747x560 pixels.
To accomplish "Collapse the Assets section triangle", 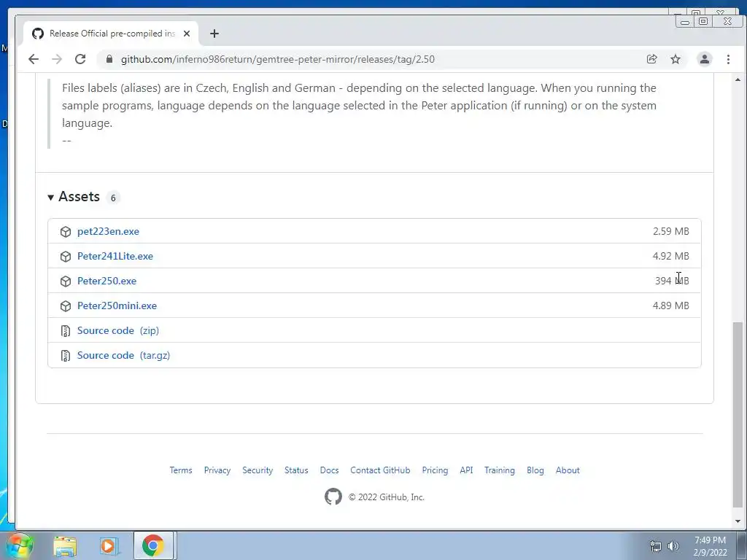I will [x=50, y=197].
